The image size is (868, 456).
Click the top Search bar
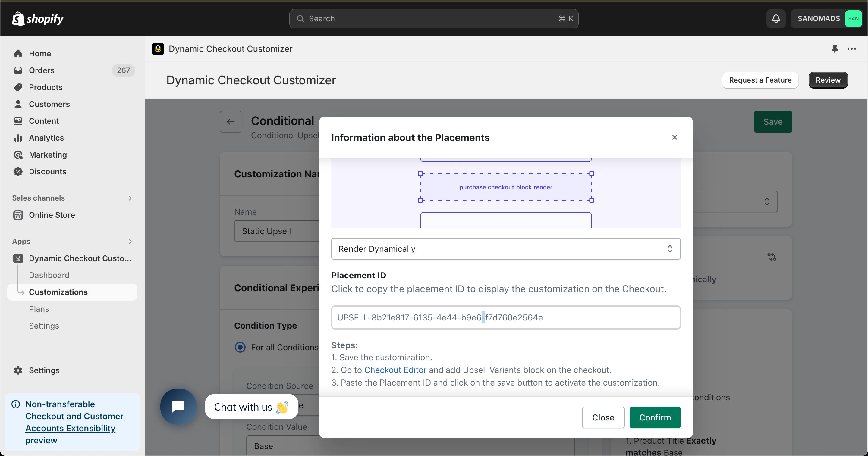pos(434,18)
